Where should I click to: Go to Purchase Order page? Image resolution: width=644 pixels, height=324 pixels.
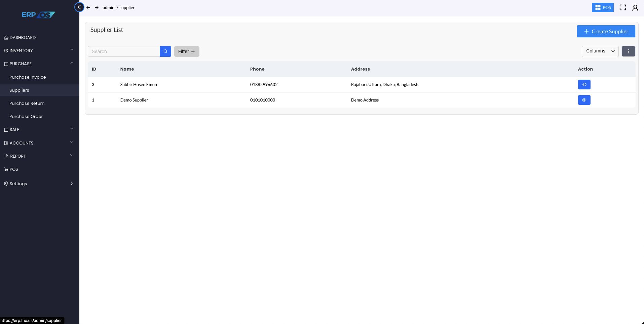click(26, 116)
